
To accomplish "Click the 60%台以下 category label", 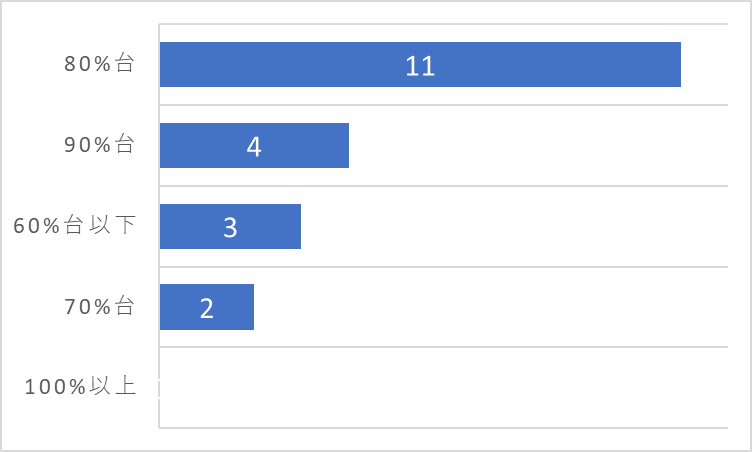I will tap(75, 225).
